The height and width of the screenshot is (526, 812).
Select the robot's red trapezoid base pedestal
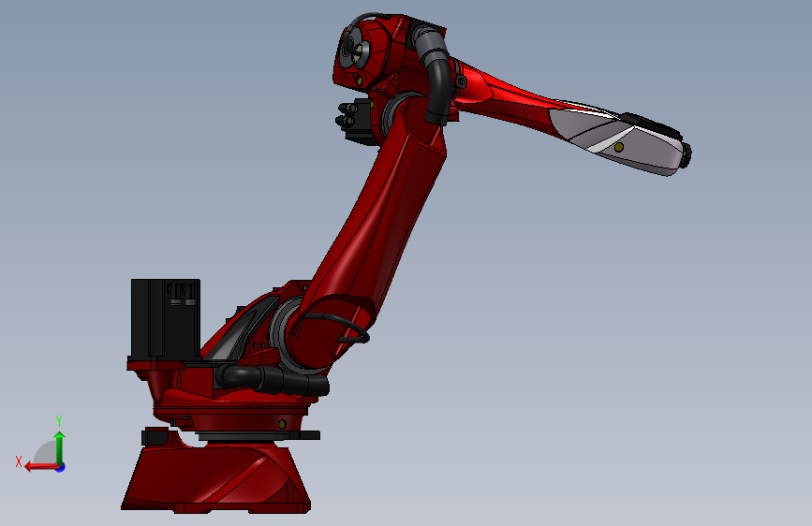click(x=216, y=478)
